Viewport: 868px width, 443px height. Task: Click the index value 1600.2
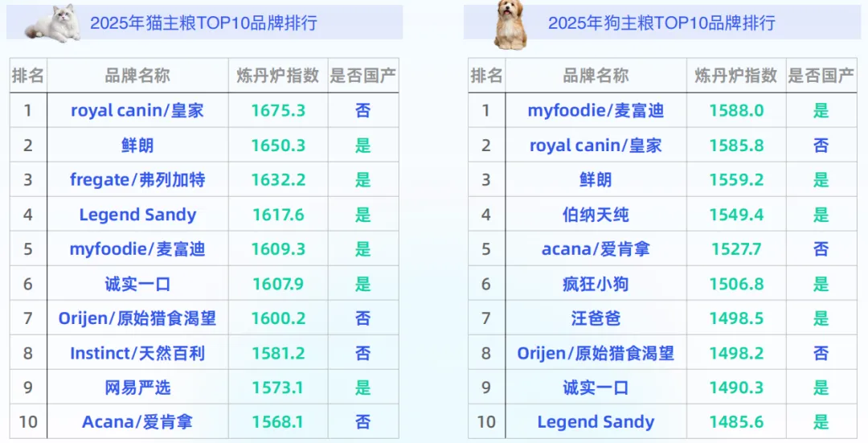(278, 318)
